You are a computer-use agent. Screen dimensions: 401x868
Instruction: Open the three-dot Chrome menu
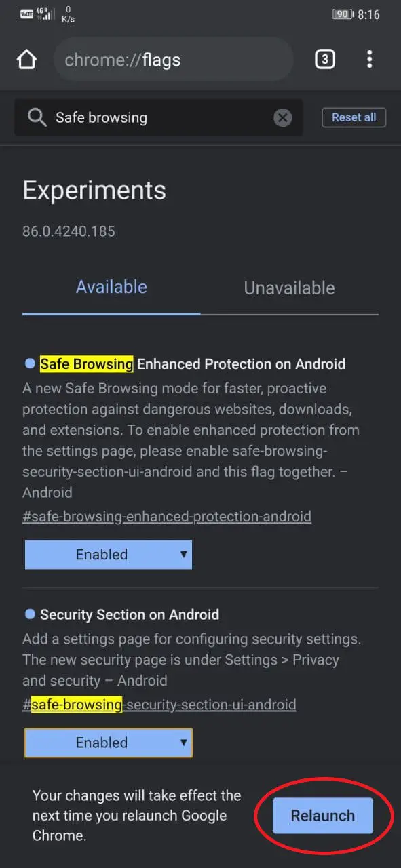coord(369,60)
